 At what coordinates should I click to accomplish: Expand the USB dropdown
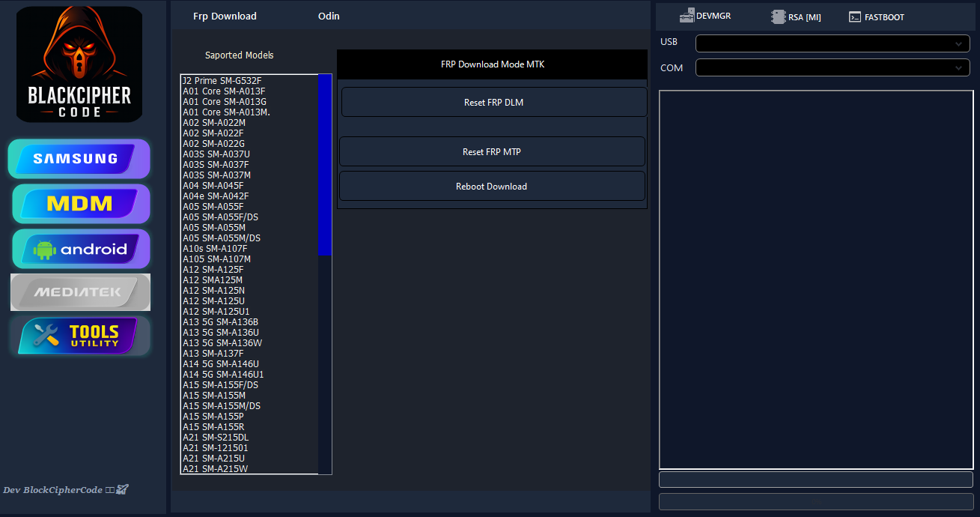(833, 43)
